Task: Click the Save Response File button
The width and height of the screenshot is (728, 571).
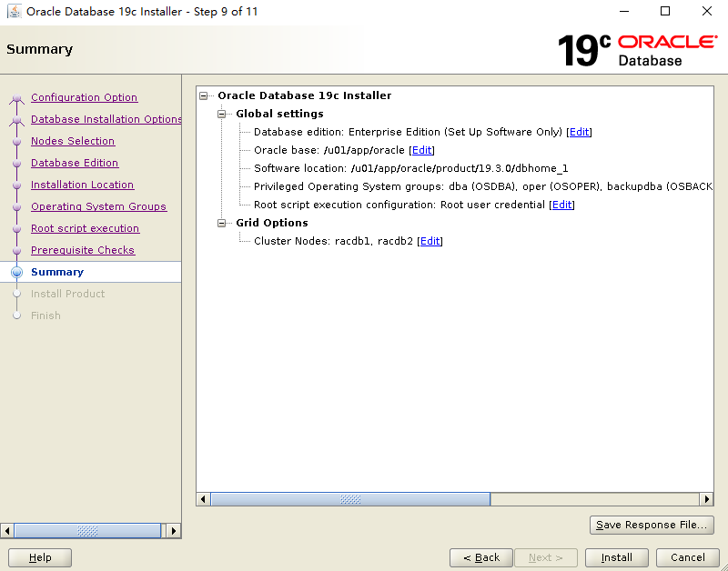Action: (652, 525)
